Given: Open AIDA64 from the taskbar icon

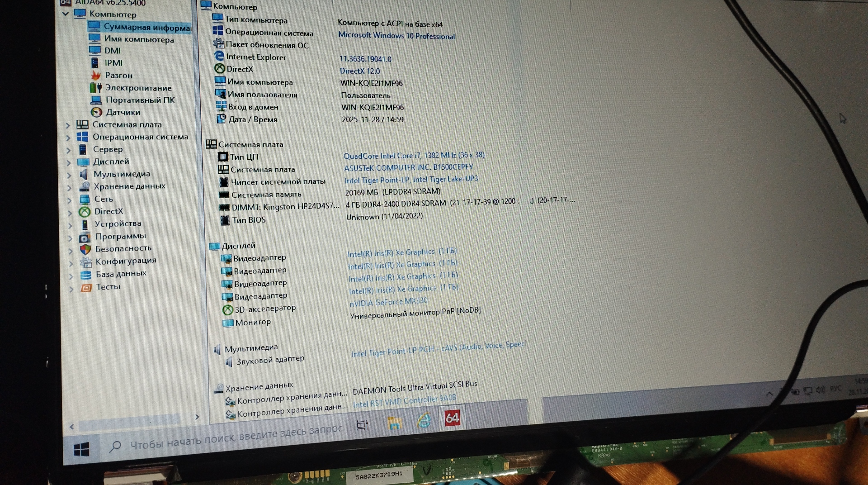Looking at the screenshot, I should click(x=452, y=418).
